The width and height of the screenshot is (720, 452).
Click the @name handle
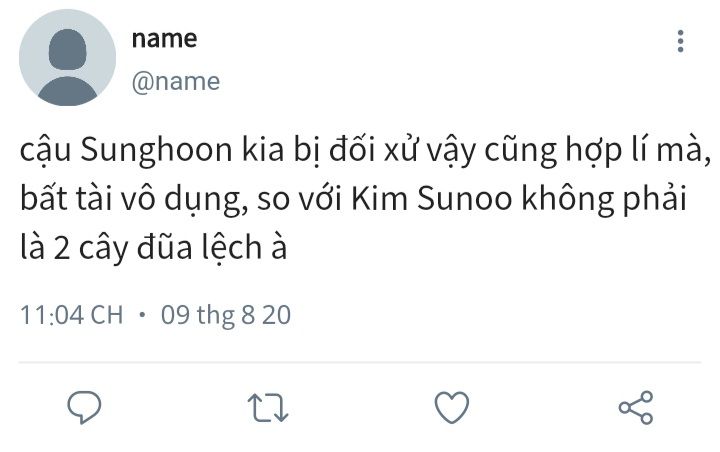(176, 82)
